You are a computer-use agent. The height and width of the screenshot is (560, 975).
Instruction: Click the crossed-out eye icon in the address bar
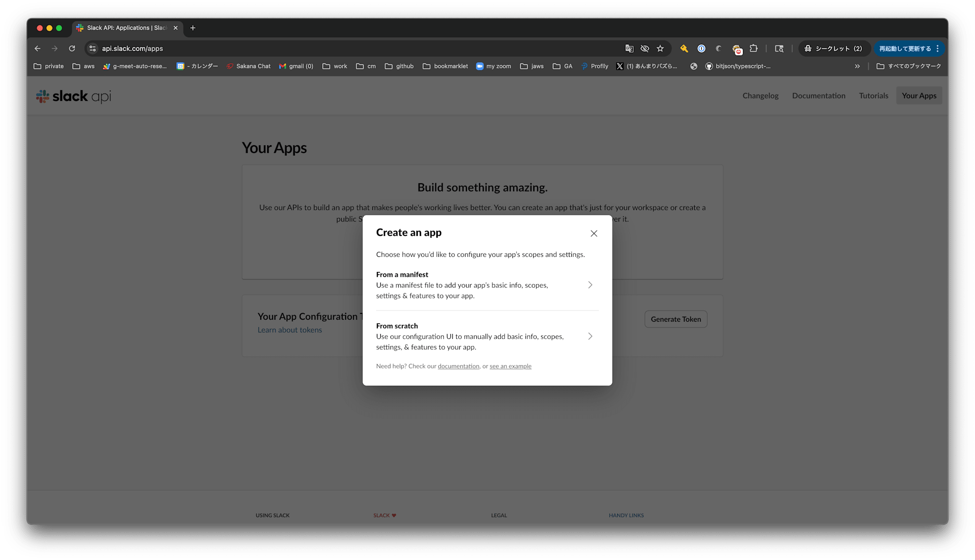[644, 48]
